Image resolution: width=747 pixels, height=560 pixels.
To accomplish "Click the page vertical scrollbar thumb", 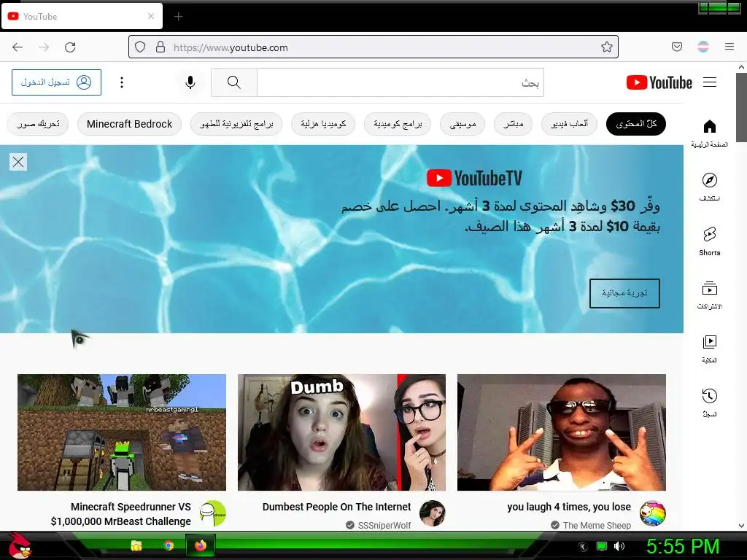I will coord(741,107).
